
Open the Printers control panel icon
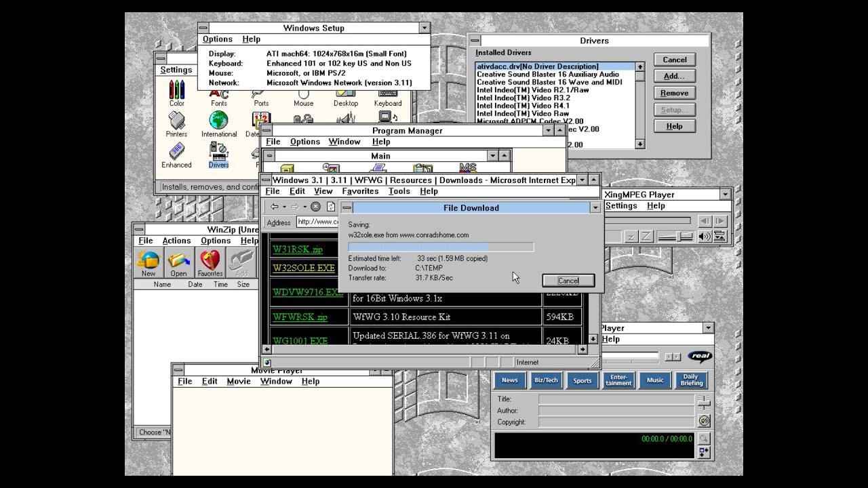point(176,124)
